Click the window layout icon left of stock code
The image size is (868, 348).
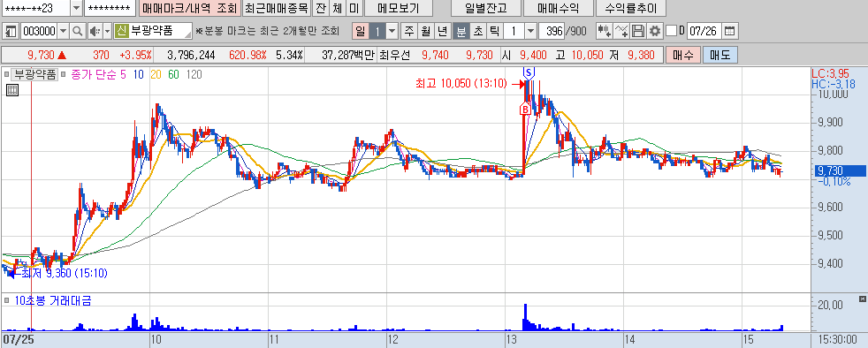pos(11,31)
